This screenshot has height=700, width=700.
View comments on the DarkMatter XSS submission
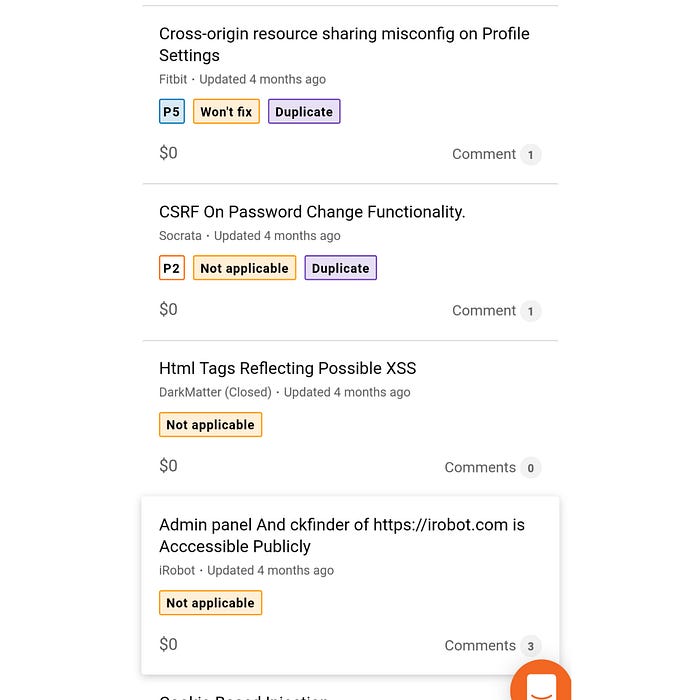point(492,467)
